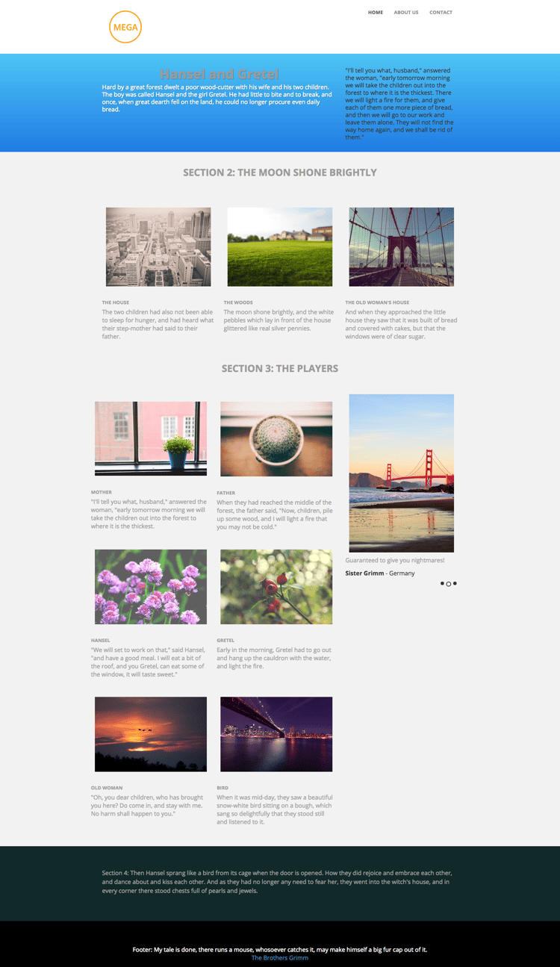Select the first testimonial slider dot
Image resolution: width=560 pixels, height=967 pixels.
point(442,583)
